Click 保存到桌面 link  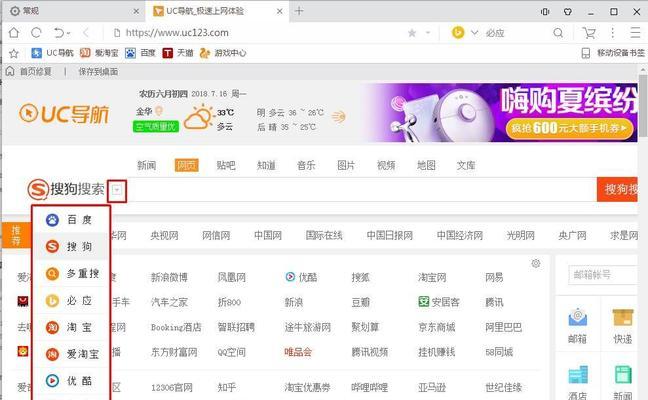pyautogui.click(x=98, y=72)
